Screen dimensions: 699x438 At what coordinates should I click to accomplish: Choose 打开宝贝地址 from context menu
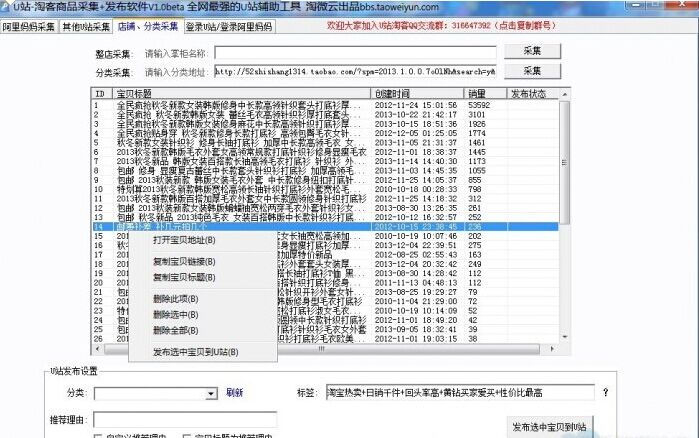click(184, 240)
